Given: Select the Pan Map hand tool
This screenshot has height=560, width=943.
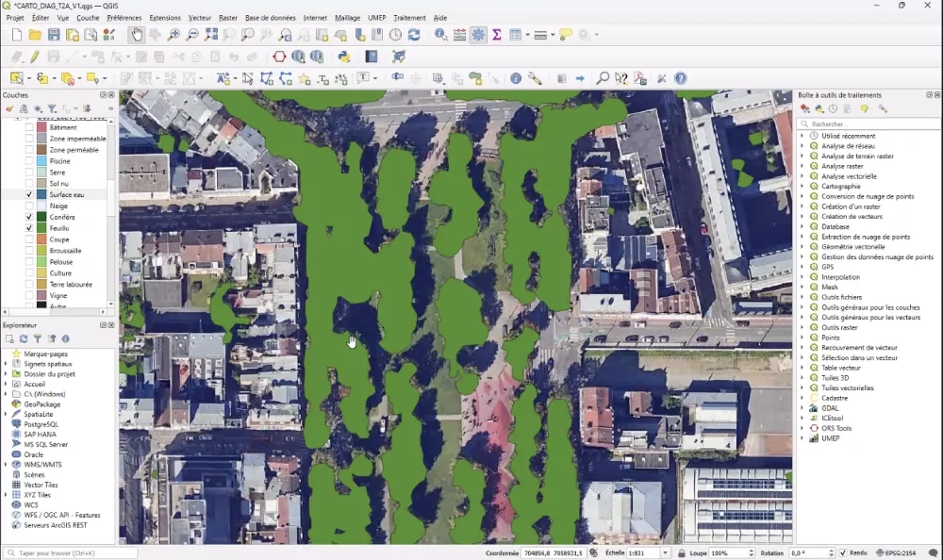Looking at the screenshot, I should point(137,35).
